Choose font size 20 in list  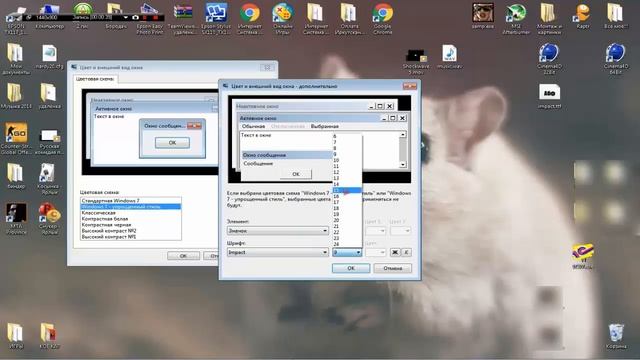347,220
